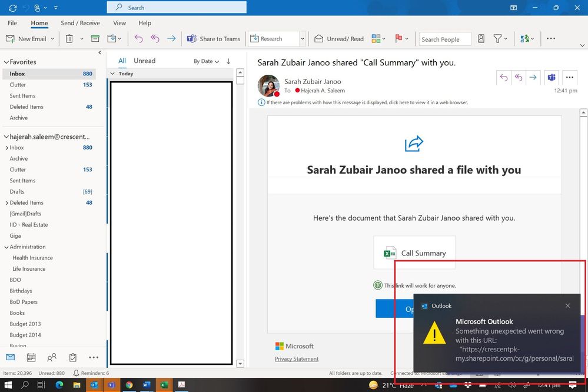Forward from the reading pane header

coord(533,78)
